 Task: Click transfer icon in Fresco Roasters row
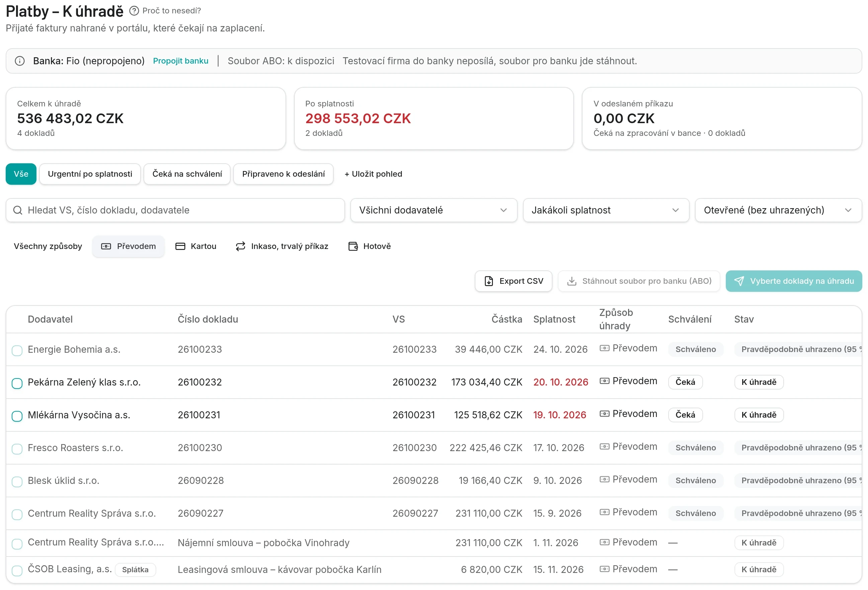pos(605,447)
